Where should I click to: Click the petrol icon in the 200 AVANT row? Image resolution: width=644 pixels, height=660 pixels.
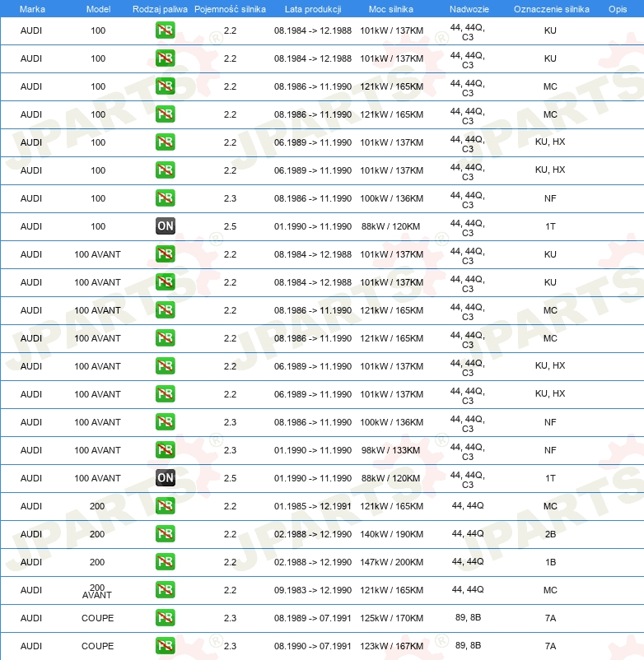tap(165, 590)
